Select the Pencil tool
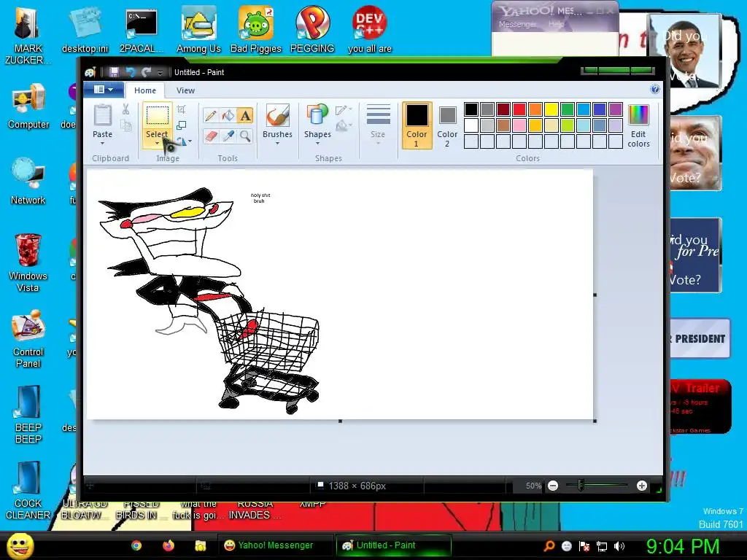Screen dimensions: 747x560 [211, 115]
